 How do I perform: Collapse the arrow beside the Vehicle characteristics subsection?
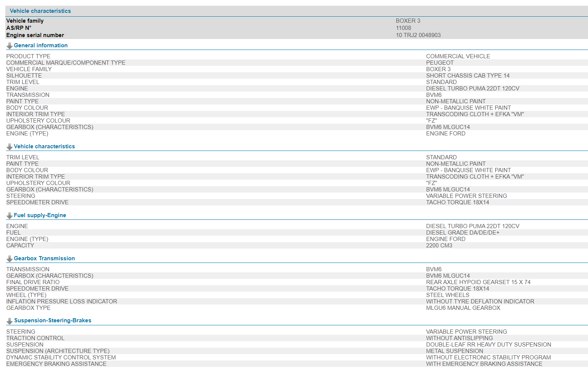pos(9,147)
